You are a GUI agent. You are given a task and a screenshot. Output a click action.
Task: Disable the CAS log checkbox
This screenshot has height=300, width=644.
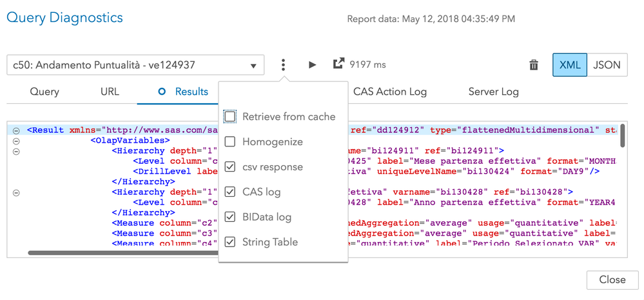click(x=230, y=192)
